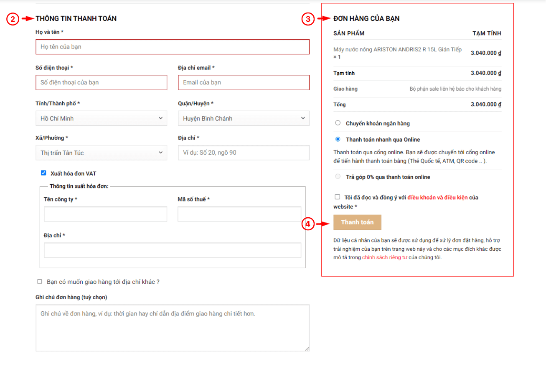Click the Tên công ty input field
The image size is (546, 392).
105,214
